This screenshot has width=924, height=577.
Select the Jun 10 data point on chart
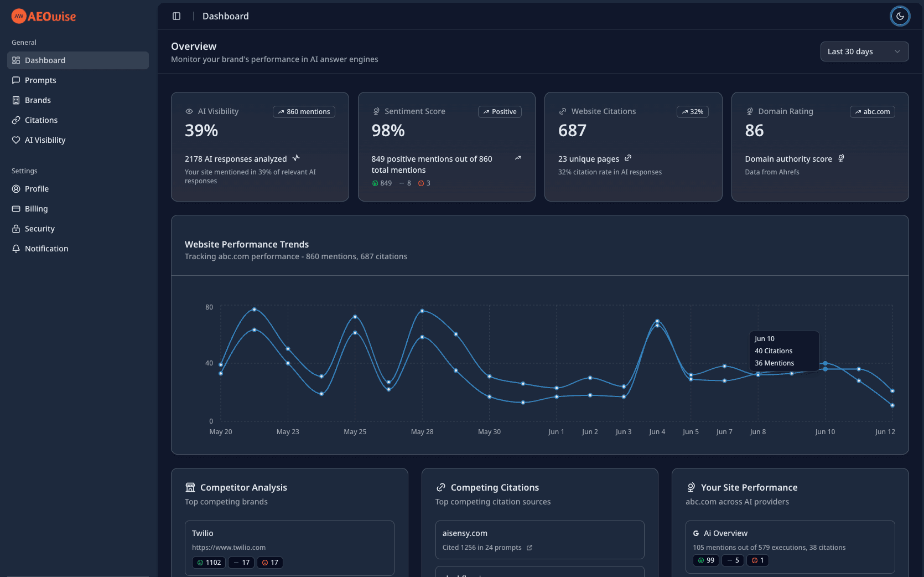[825, 364]
